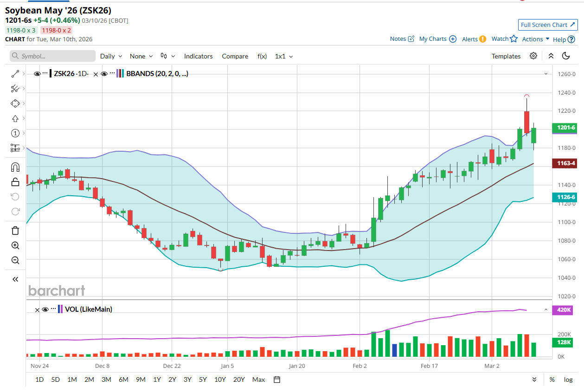Image resolution: width=584 pixels, height=392 pixels.
Task: Activate the magnet snap tool
Action: click(x=15, y=167)
